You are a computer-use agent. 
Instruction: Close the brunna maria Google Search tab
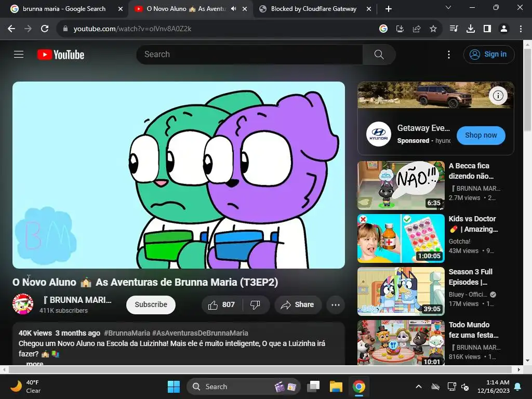click(120, 9)
